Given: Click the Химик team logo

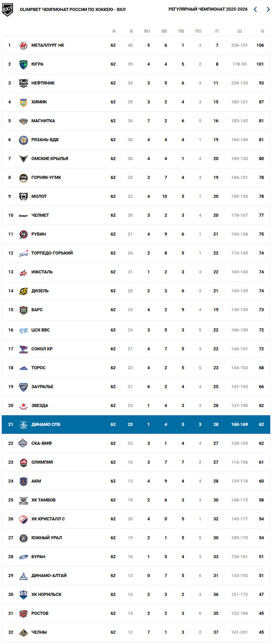Looking at the screenshot, I should 23,102.
